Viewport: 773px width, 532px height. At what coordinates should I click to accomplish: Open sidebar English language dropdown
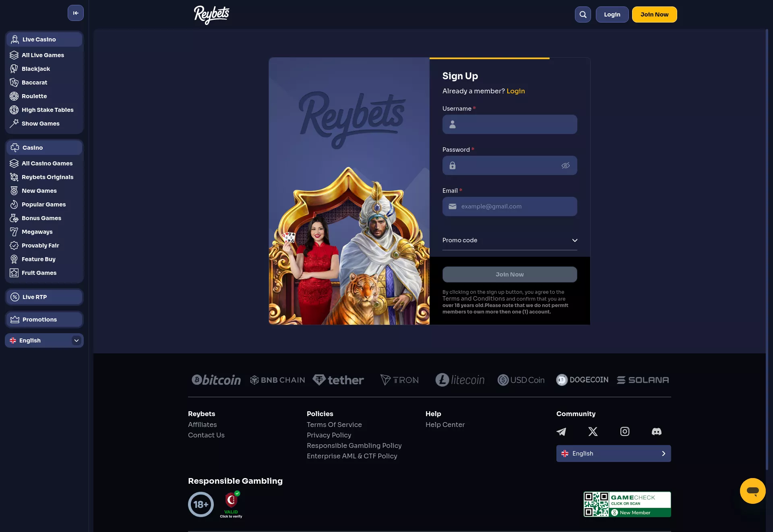[44, 340]
